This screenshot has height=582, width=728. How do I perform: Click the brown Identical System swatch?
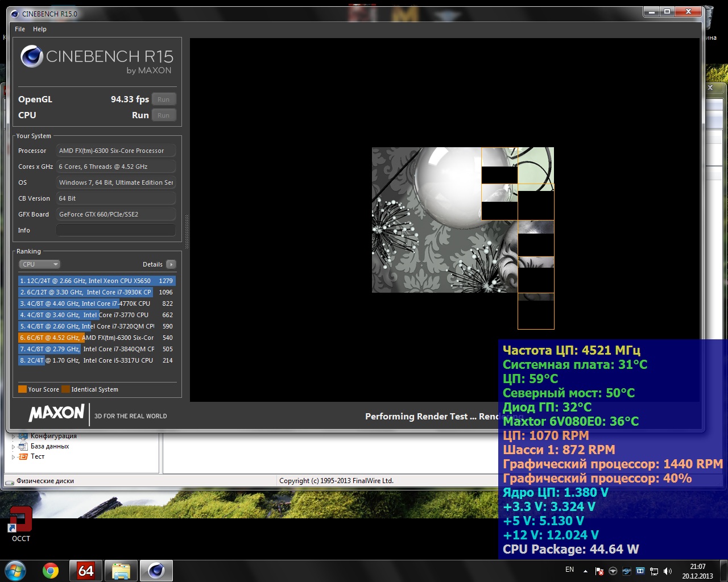click(x=65, y=389)
